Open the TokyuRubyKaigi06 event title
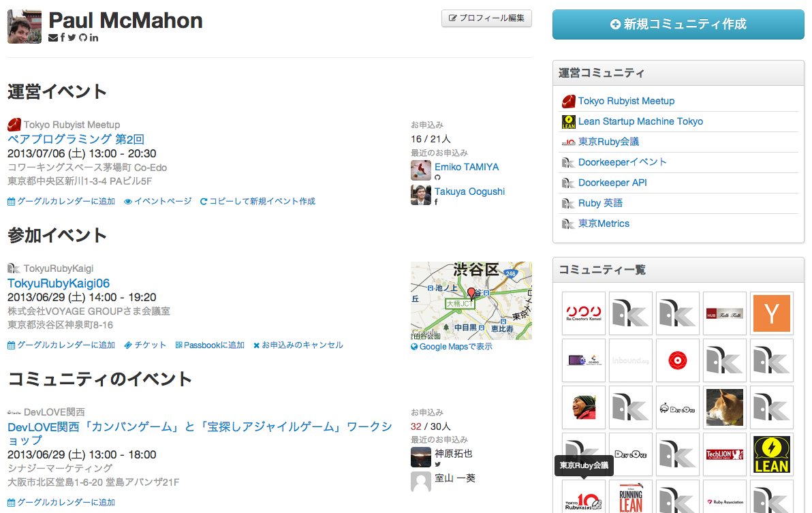Screen dimensions: 812x513 coord(59,283)
